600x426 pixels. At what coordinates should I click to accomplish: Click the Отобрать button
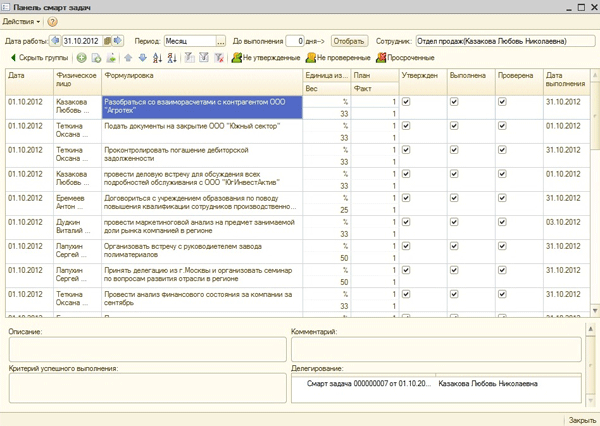click(349, 41)
